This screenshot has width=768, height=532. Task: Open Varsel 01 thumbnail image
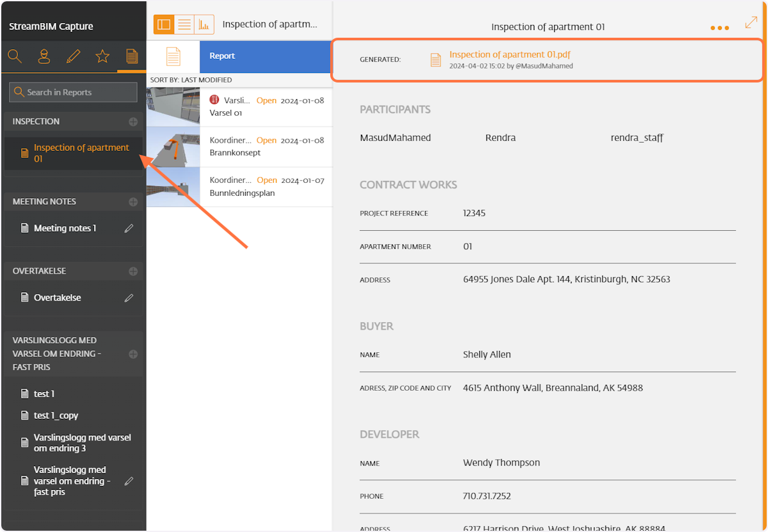pyautogui.click(x=173, y=107)
